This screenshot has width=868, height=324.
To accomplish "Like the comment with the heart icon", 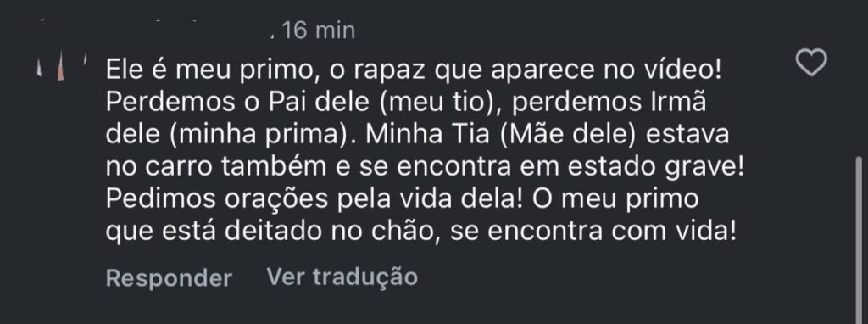I will pos(811,63).
